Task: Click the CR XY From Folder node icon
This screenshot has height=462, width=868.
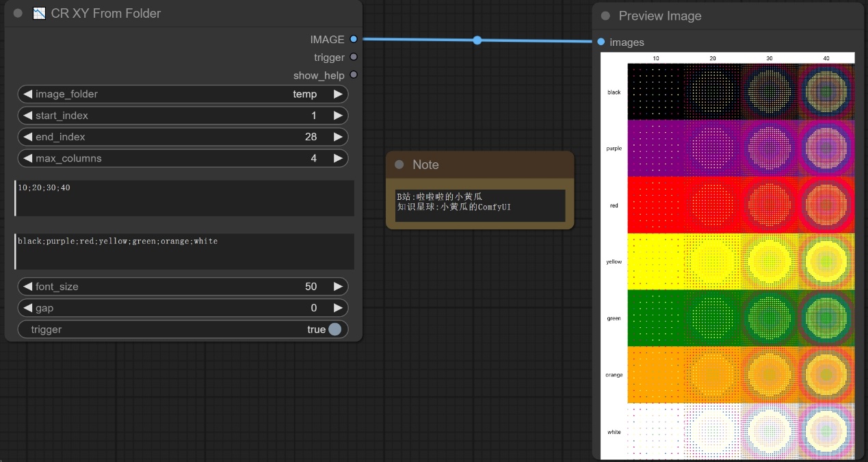Action: click(40, 14)
